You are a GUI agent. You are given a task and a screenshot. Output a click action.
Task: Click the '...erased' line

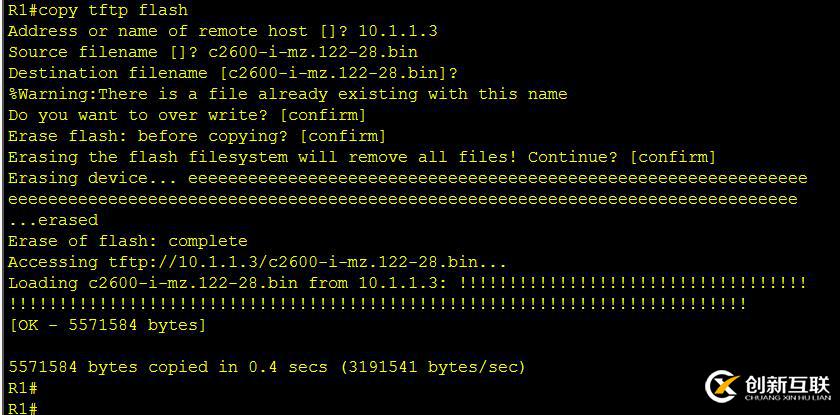pos(54,220)
